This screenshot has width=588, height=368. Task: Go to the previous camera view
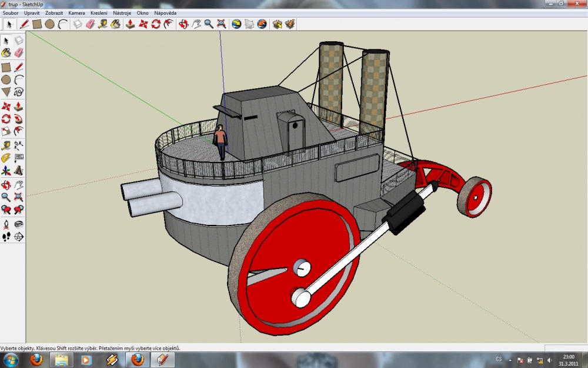[x=6, y=210]
